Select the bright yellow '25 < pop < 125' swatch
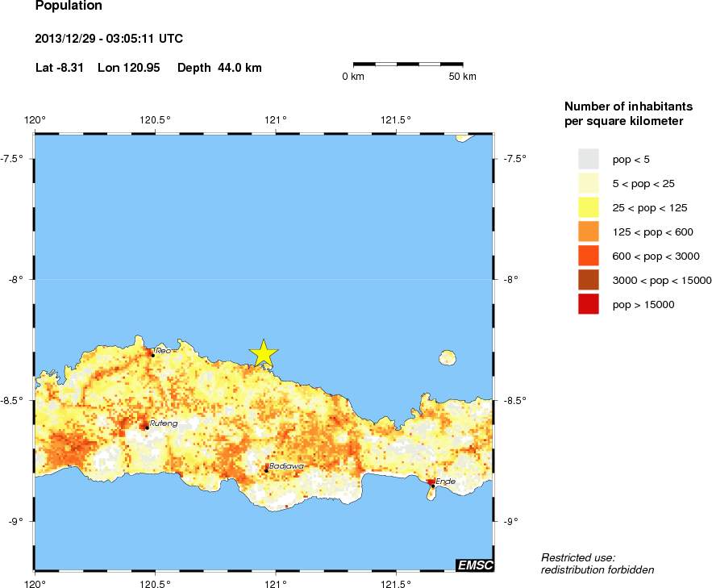The image size is (712, 588). [x=589, y=207]
